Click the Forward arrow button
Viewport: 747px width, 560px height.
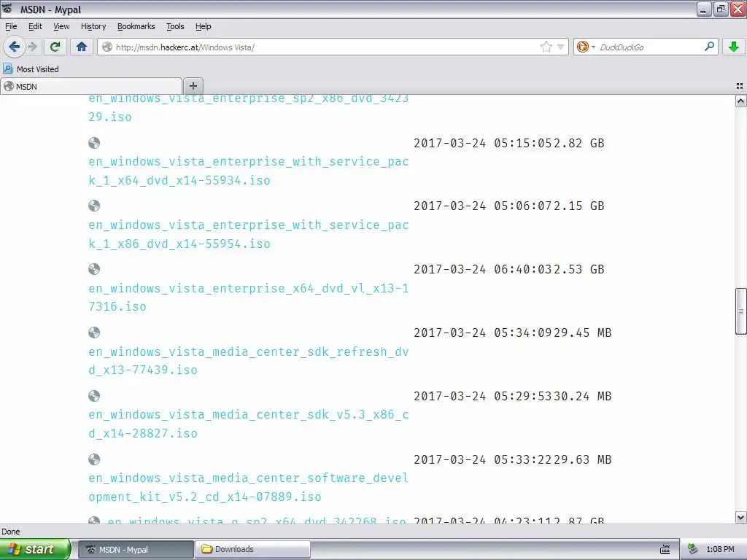click(32, 47)
